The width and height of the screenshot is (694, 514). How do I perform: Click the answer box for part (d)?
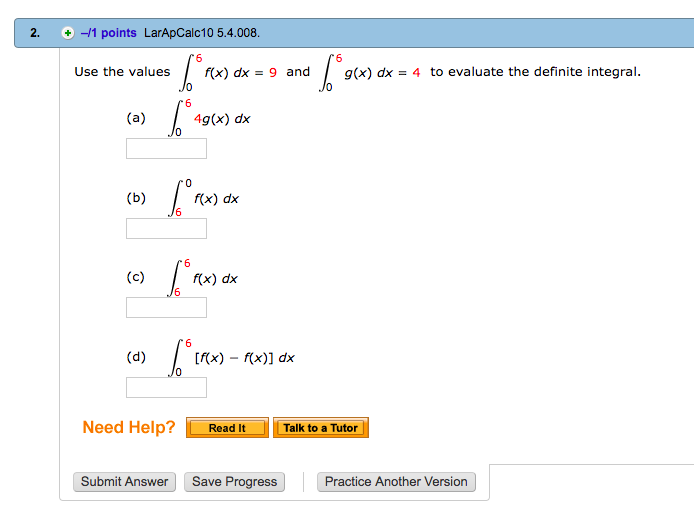coord(166,387)
